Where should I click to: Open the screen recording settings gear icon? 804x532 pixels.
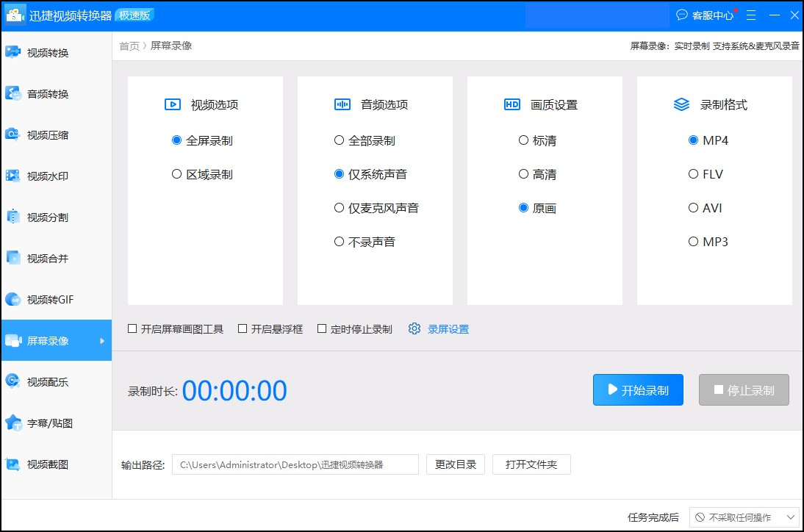pyautogui.click(x=414, y=329)
